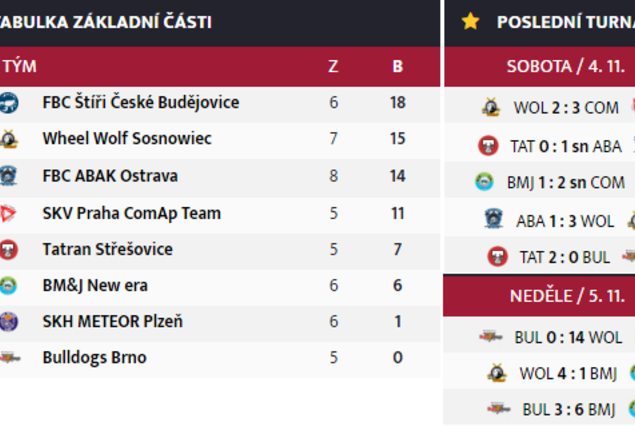The height and width of the screenshot is (426, 635).
Task: Click the TÝM column header
Action: click(19, 66)
